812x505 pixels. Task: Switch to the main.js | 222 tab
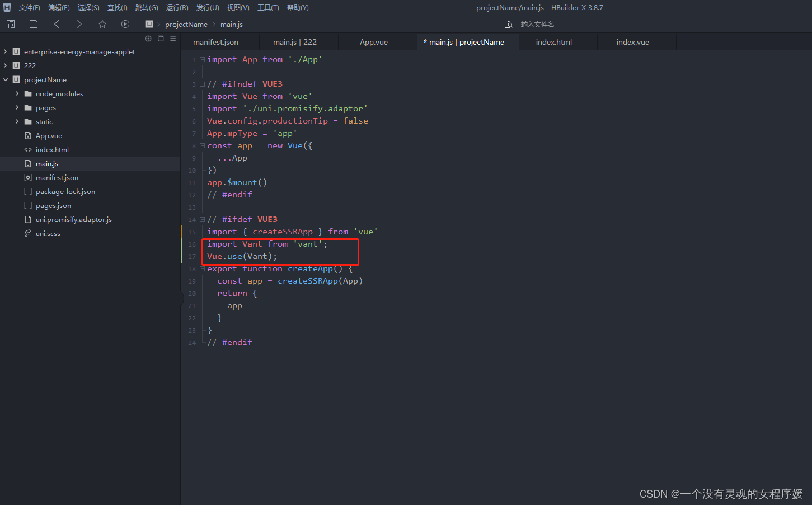click(299, 42)
